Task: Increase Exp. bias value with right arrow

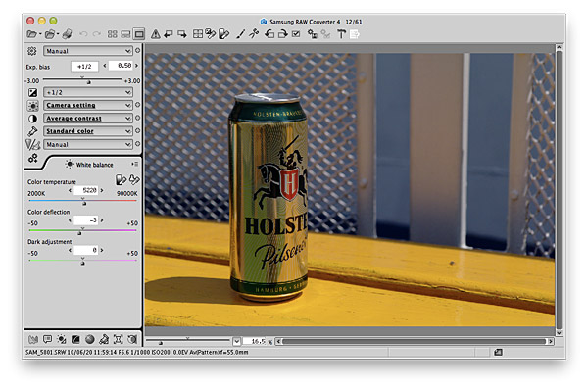Action: (136, 66)
